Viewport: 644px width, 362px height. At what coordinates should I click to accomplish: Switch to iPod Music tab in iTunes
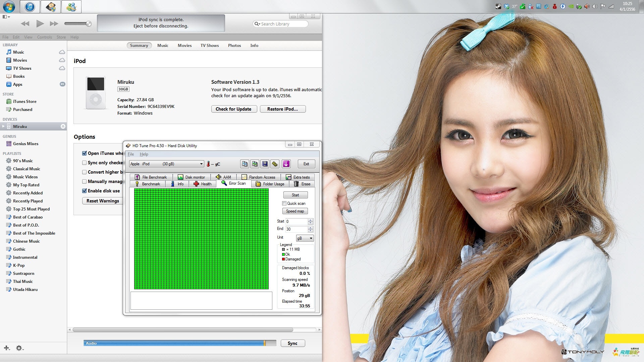point(163,46)
